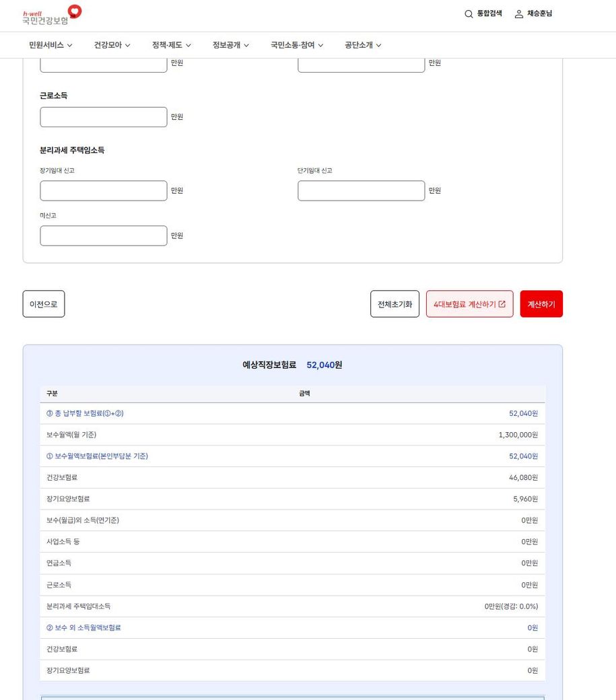616x700 pixels.
Task: Click the h-well 국민건강보험 logo
Action: pyautogui.click(x=51, y=15)
